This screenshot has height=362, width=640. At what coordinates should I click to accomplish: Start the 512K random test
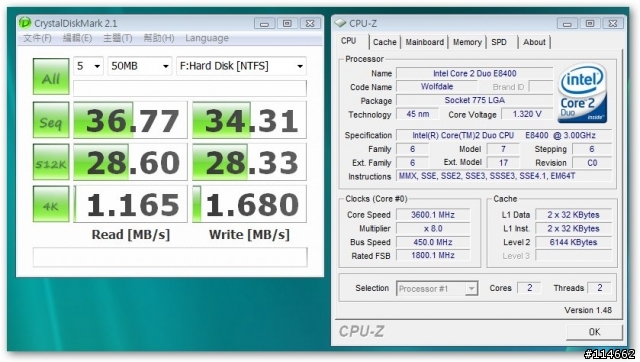(51, 162)
